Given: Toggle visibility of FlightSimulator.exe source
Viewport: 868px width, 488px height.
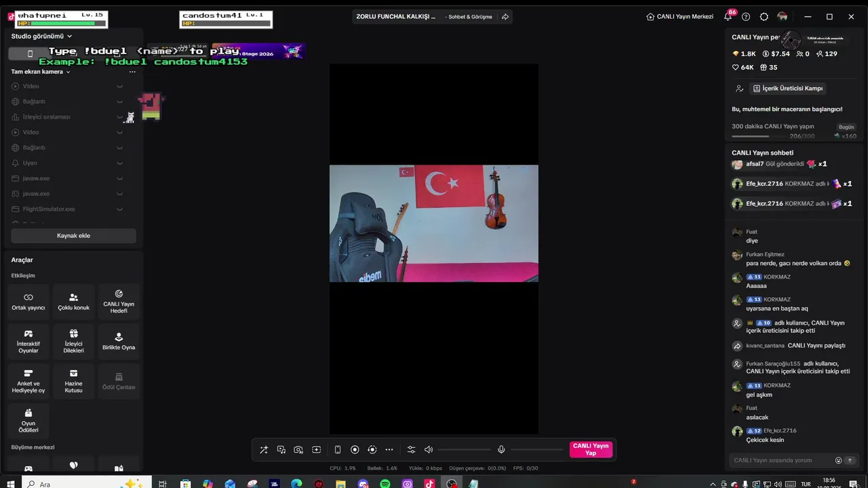Looking at the screenshot, I should [119, 209].
